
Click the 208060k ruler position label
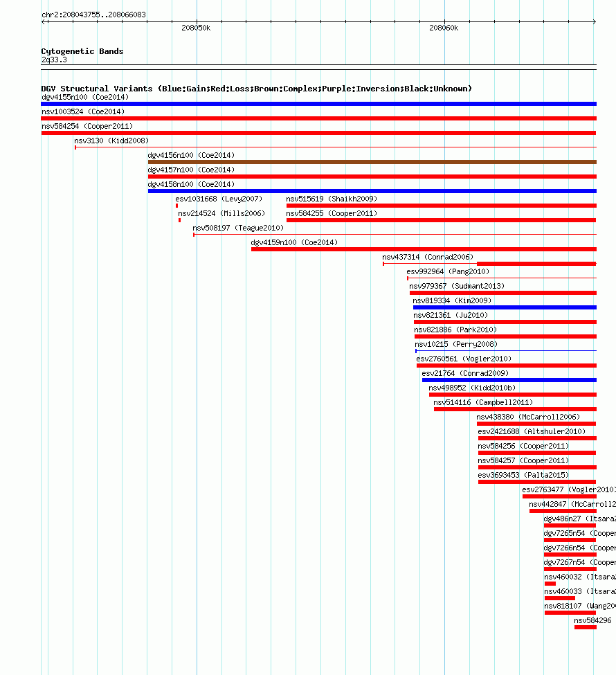pyautogui.click(x=444, y=28)
